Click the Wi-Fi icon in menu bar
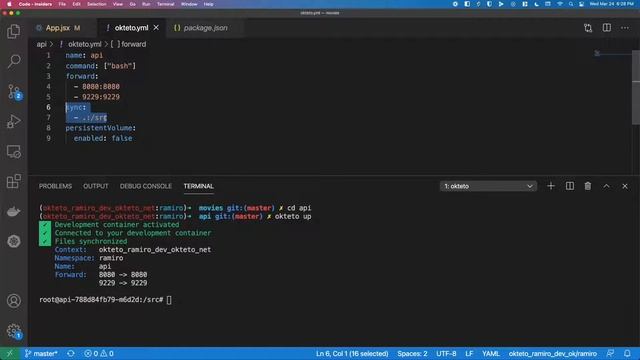 [x=560, y=4]
